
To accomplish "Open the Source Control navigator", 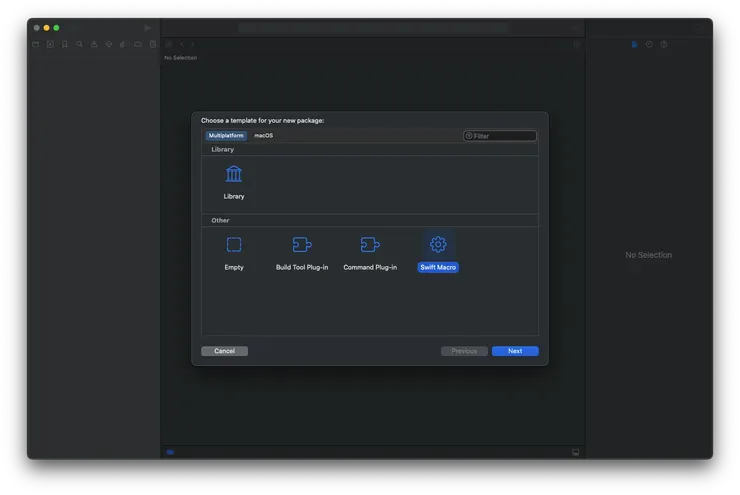I will click(x=50, y=44).
